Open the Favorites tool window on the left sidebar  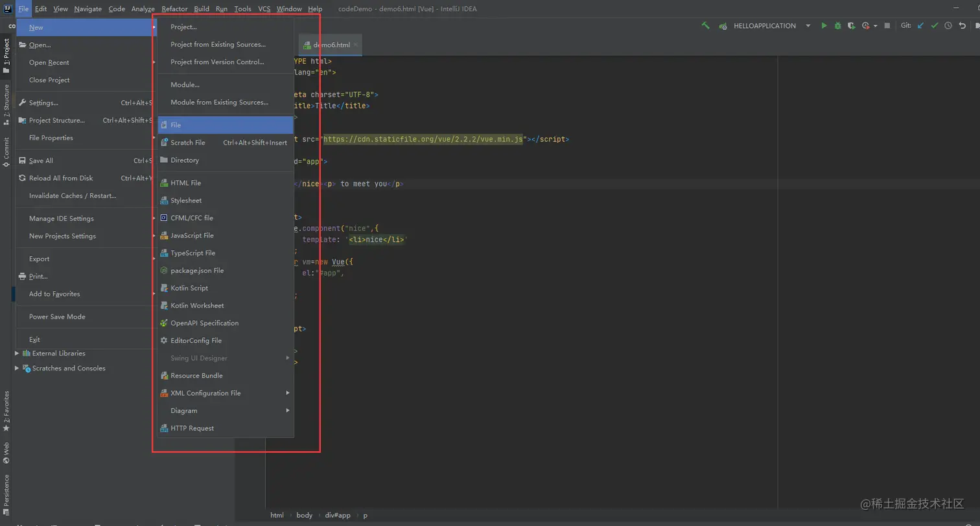(x=6, y=411)
